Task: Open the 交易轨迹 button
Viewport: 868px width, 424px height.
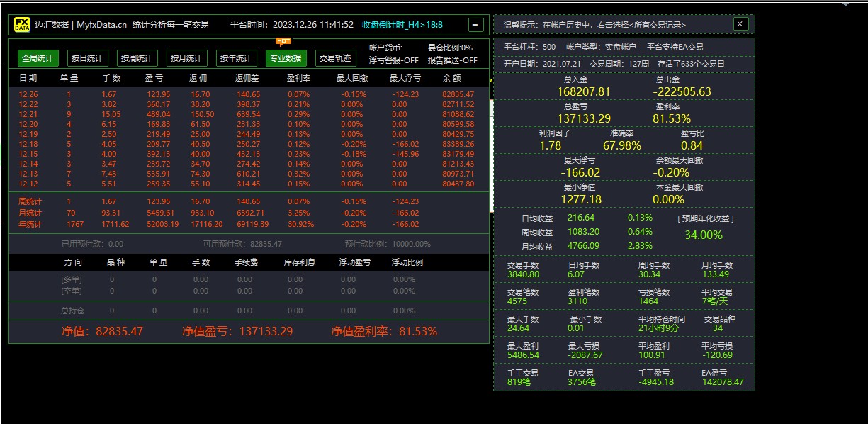Action: click(334, 58)
